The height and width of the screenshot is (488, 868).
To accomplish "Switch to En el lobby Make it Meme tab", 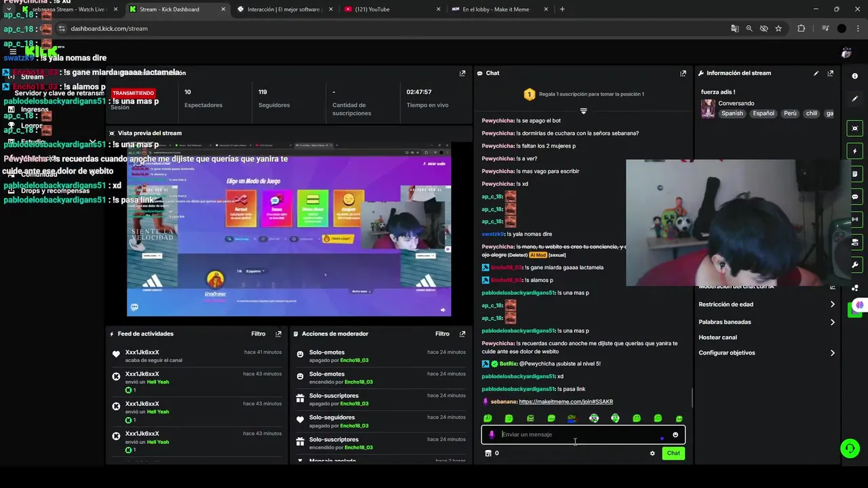I will 498,9.
